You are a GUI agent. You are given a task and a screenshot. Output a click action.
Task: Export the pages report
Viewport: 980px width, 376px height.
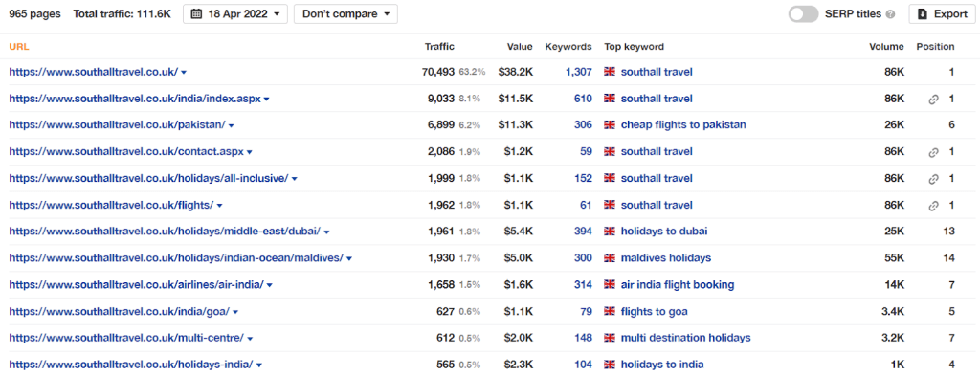click(x=943, y=13)
